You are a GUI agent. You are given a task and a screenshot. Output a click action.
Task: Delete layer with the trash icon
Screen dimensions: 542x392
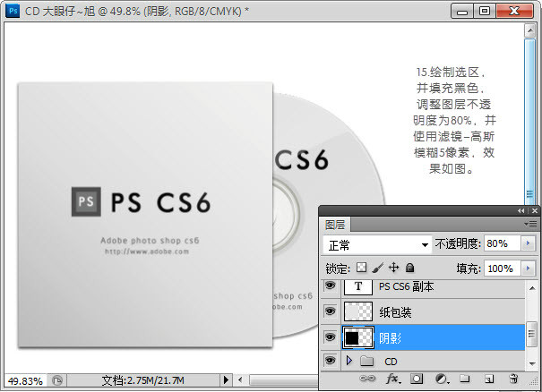click(513, 379)
